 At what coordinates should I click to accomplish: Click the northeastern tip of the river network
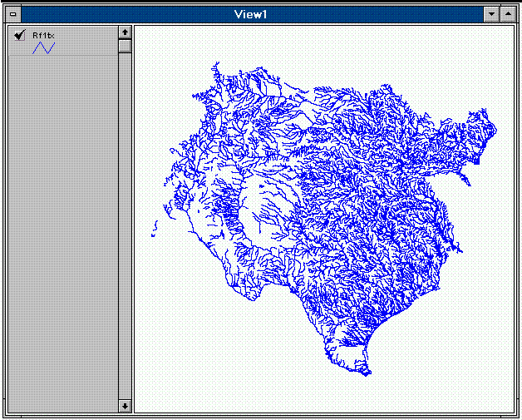tap(493, 127)
